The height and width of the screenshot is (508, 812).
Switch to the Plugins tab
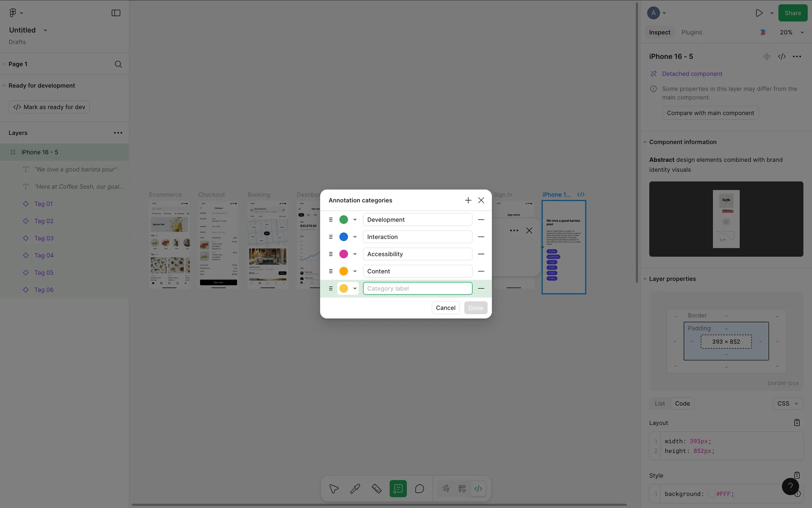691,32
